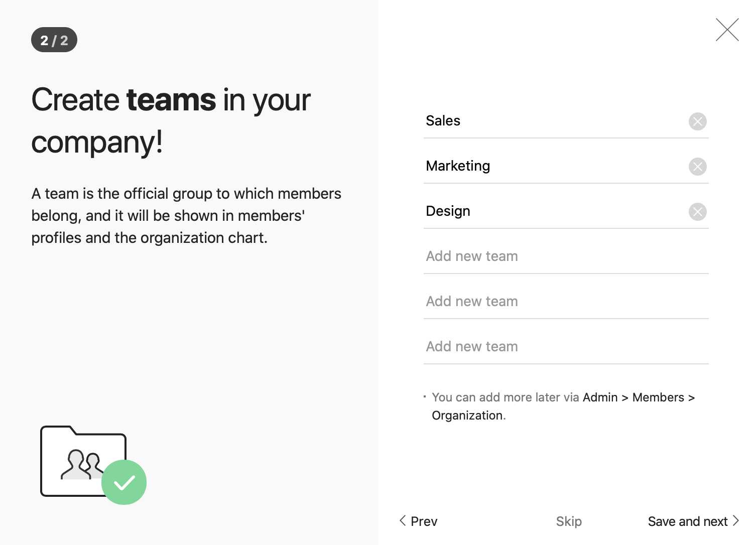This screenshot has width=756, height=545.
Task: Click the Create teams in your company heading
Action: coord(171,120)
